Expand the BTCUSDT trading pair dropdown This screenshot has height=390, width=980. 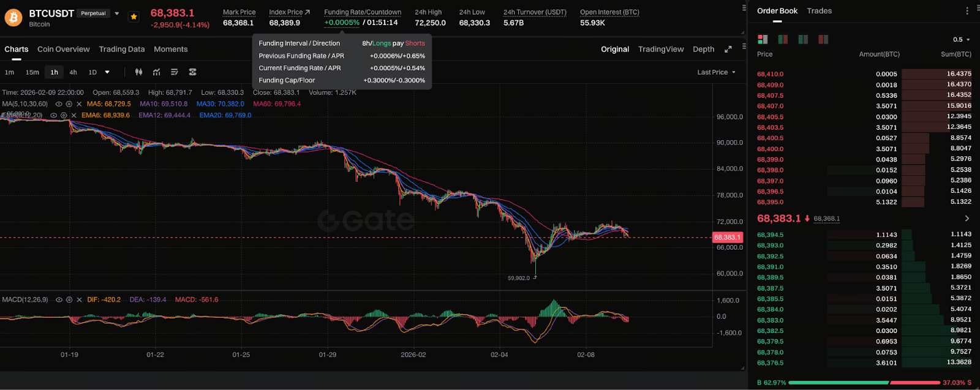coord(117,13)
